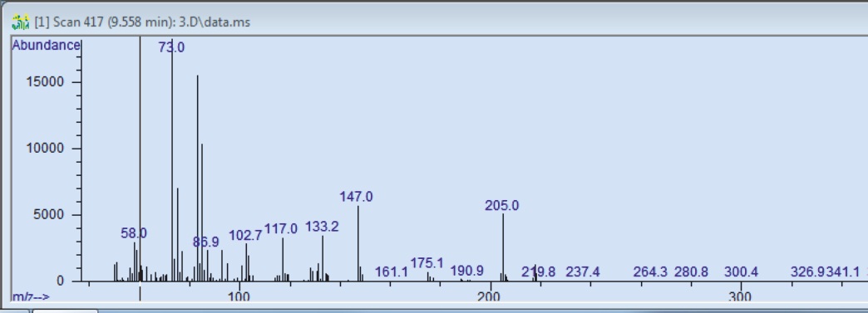Click the 190.9 peak label

pos(466,271)
